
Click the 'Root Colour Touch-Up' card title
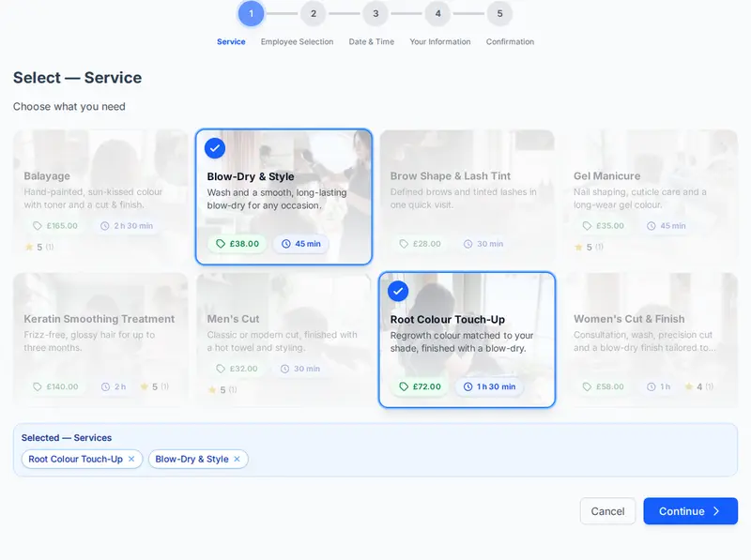448,319
